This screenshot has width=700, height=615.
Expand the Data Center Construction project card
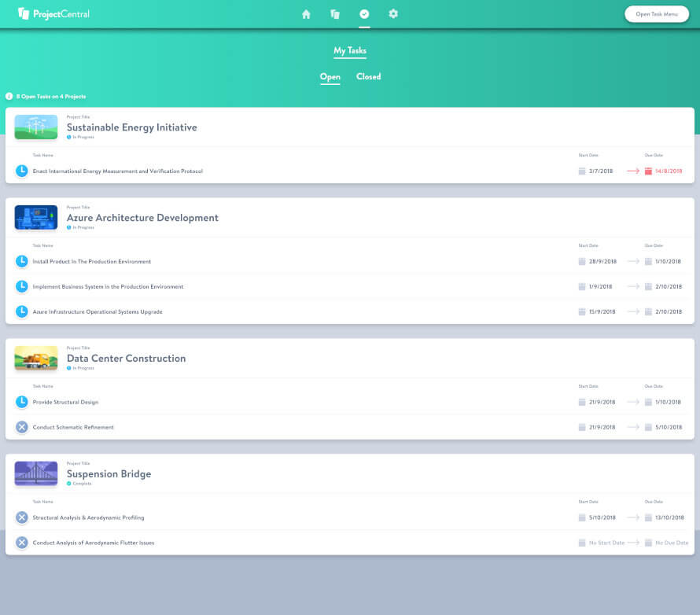tap(127, 358)
